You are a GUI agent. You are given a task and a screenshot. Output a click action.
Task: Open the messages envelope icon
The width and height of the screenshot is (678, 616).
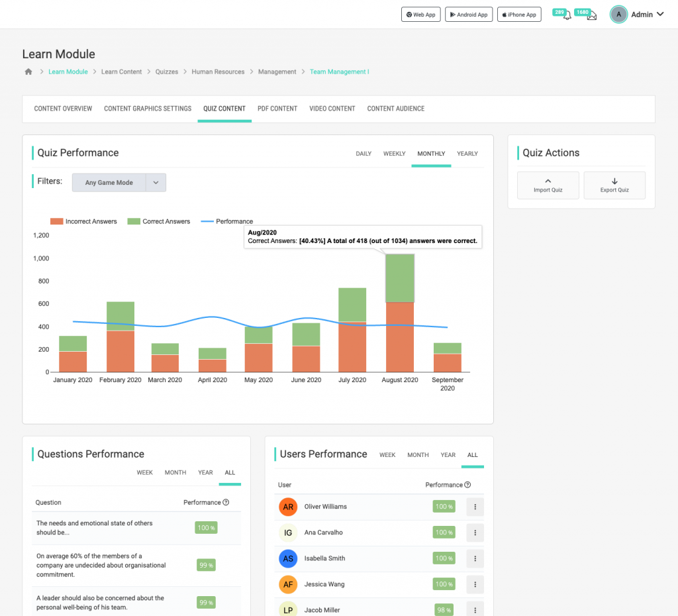click(x=591, y=15)
